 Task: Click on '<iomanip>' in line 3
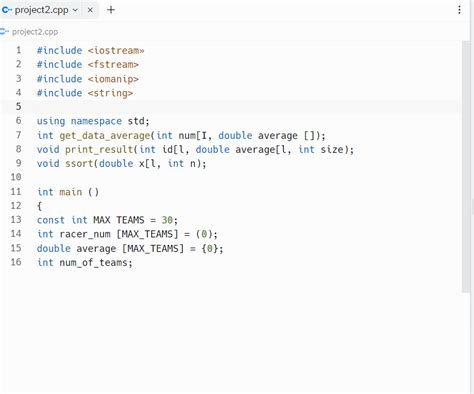113,79
